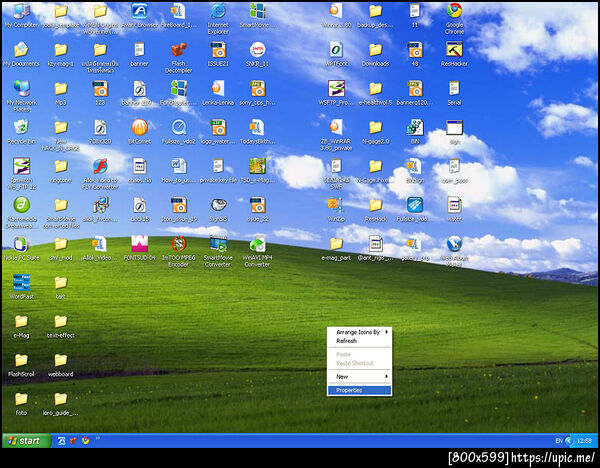Open the WordFast desktop icon
This screenshot has height=468, width=600.
tap(21, 287)
